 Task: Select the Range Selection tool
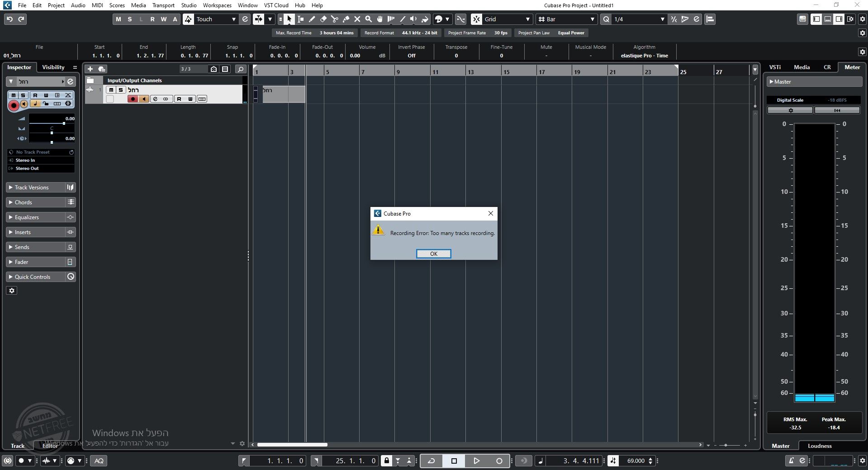click(x=301, y=19)
